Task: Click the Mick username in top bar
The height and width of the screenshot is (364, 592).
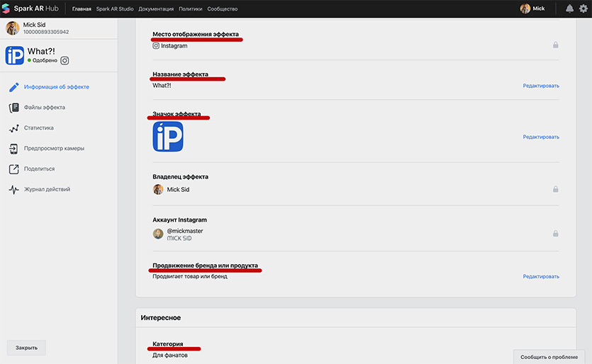Action: (539, 8)
